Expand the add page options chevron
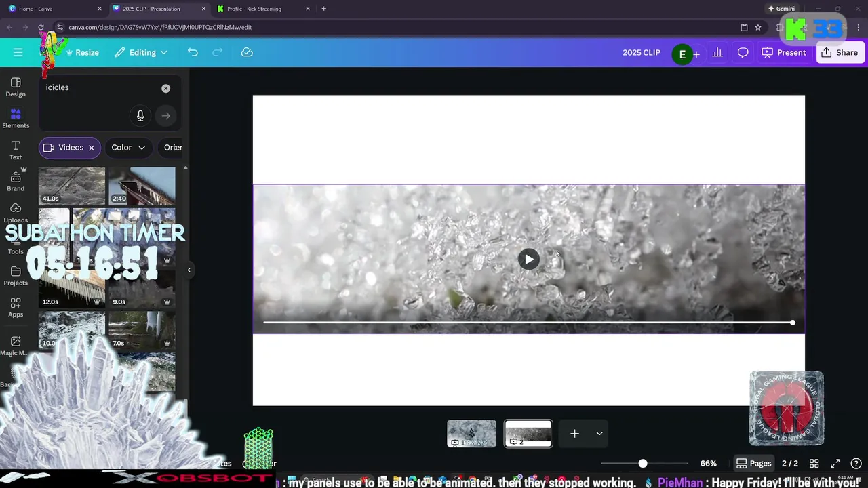 (x=599, y=434)
